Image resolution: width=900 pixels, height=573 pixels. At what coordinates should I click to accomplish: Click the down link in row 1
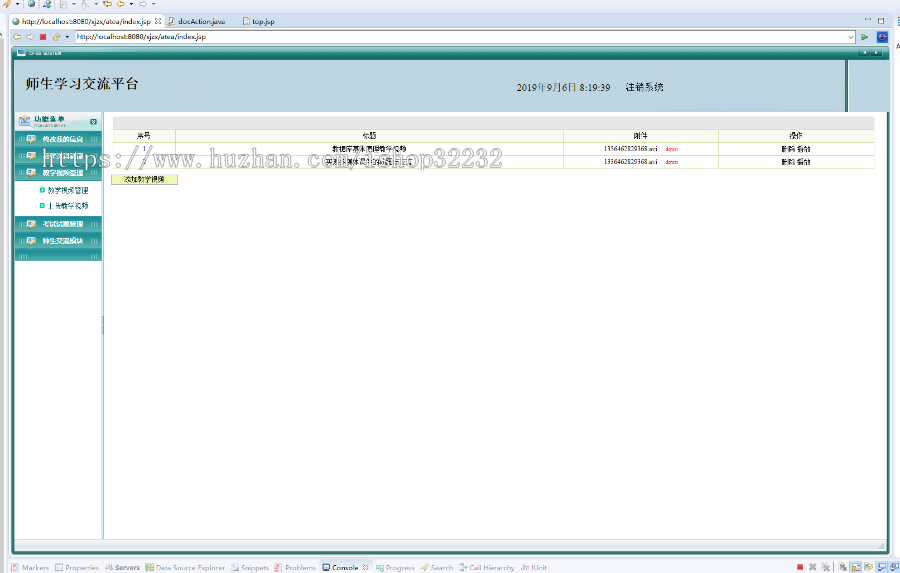pos(672,149)
